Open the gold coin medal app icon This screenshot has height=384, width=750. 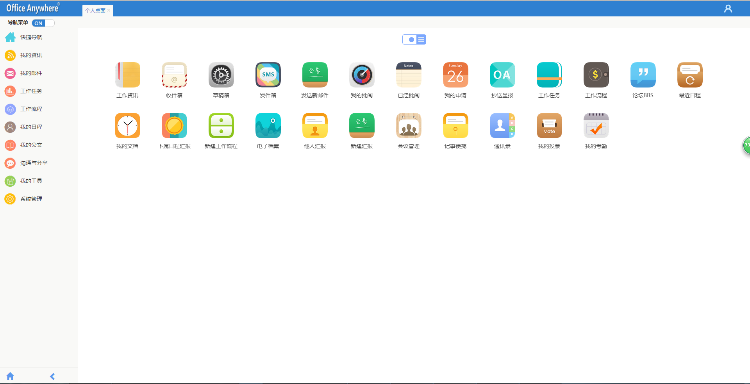coord(174,125)
